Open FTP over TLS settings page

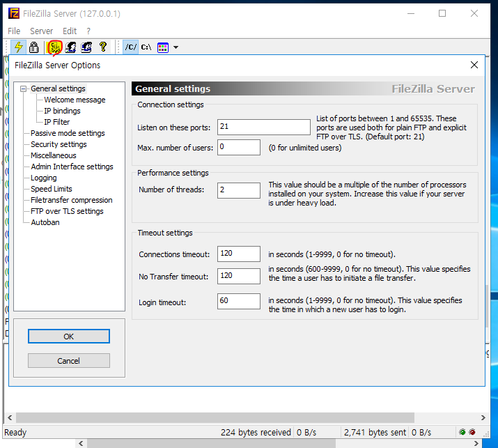click(67, 211)
